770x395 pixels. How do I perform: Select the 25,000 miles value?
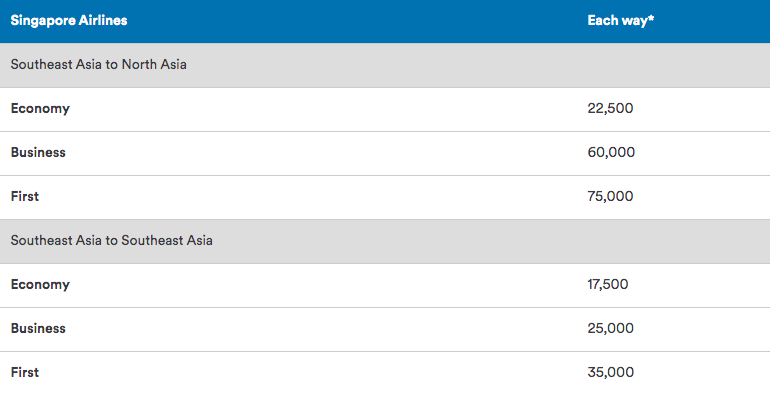[x=610, y=328]
